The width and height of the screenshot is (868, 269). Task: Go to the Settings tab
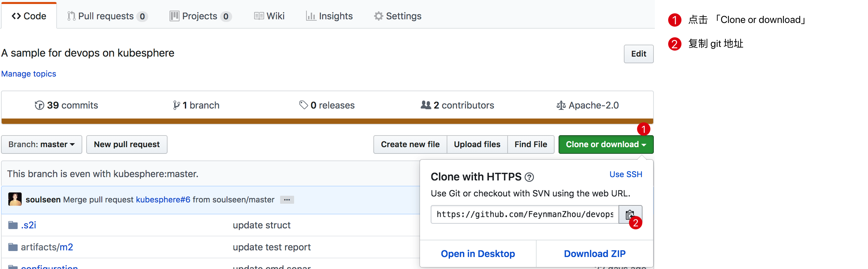(x=398, y=16)
